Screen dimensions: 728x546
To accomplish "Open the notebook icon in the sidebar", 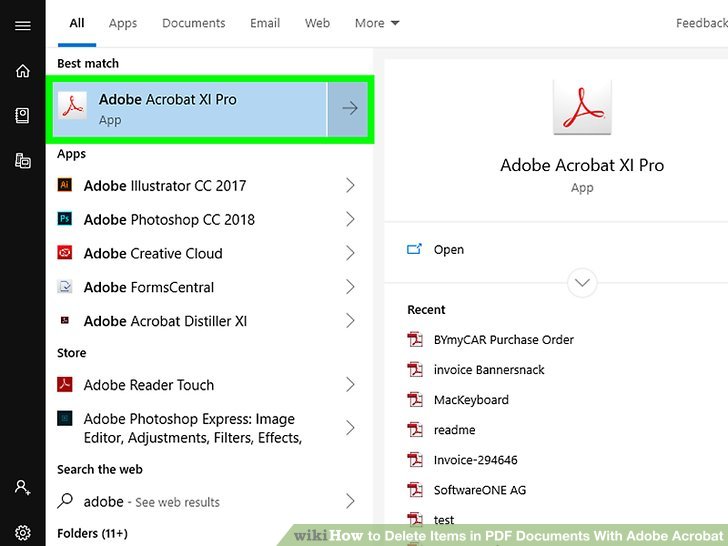I will coord(22,115).
